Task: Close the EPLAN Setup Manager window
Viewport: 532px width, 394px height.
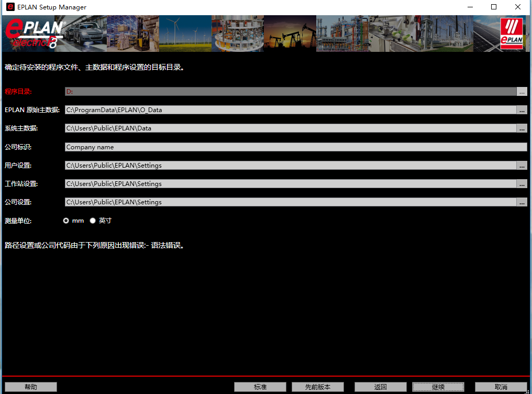Action: pyautogui.click(x=518, y=7)
